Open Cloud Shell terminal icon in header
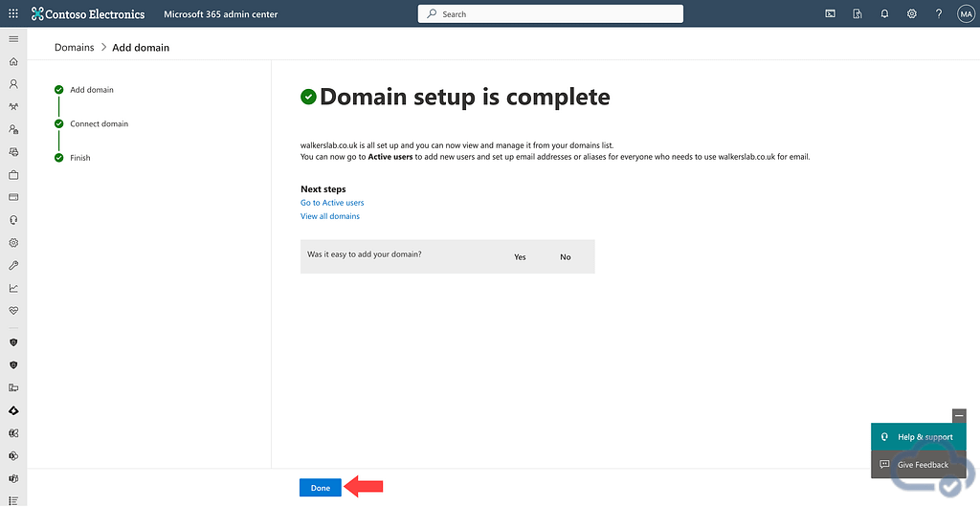 [x=830, y=14]
